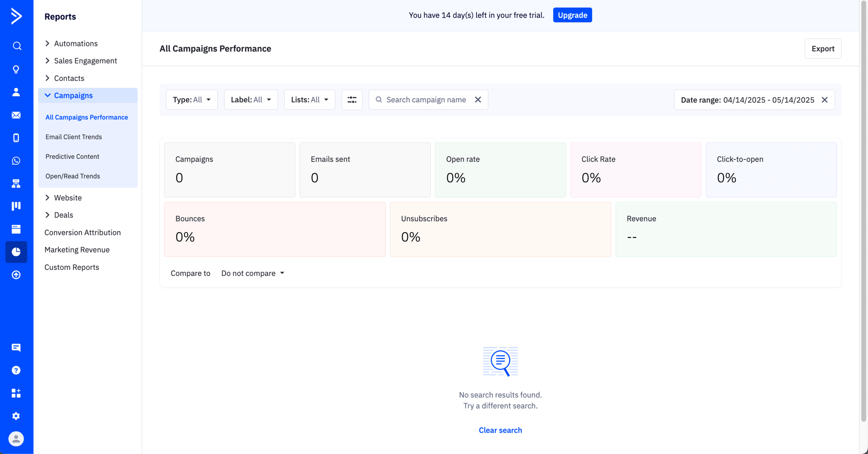This screenshot has width=868, height=454.
Task: Open the search icon in sidebar
Action: tap(16, 46)
